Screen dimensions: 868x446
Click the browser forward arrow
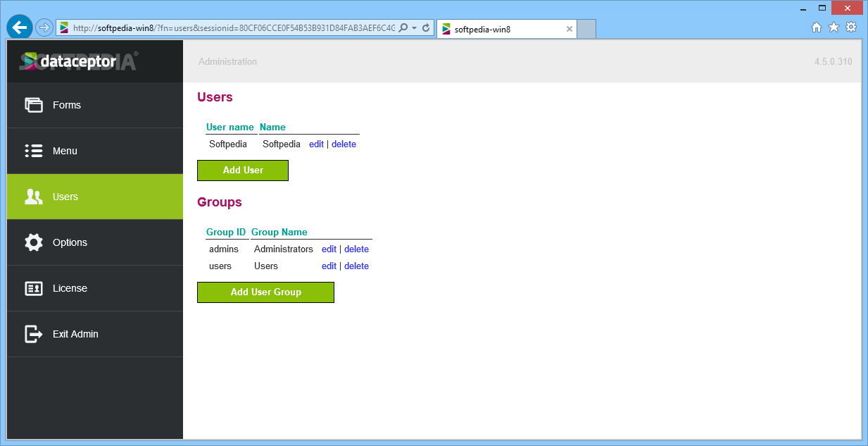click(44, 28)
